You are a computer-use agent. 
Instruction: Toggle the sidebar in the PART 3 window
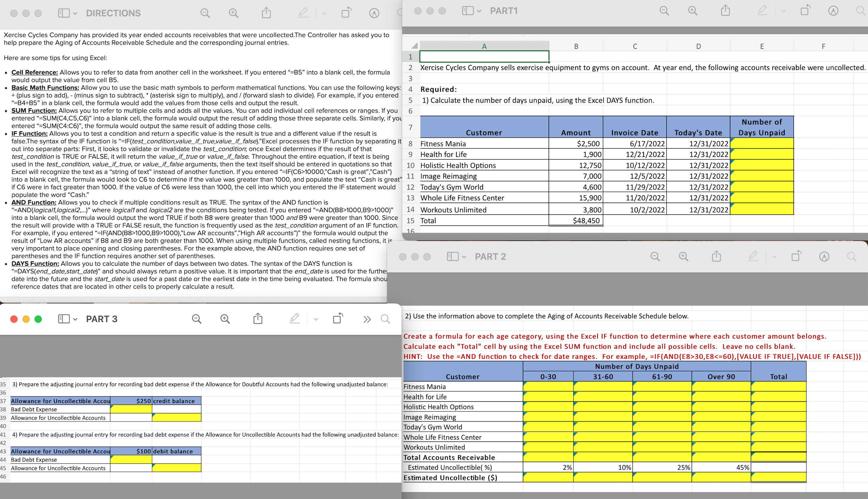coord(64,319)
